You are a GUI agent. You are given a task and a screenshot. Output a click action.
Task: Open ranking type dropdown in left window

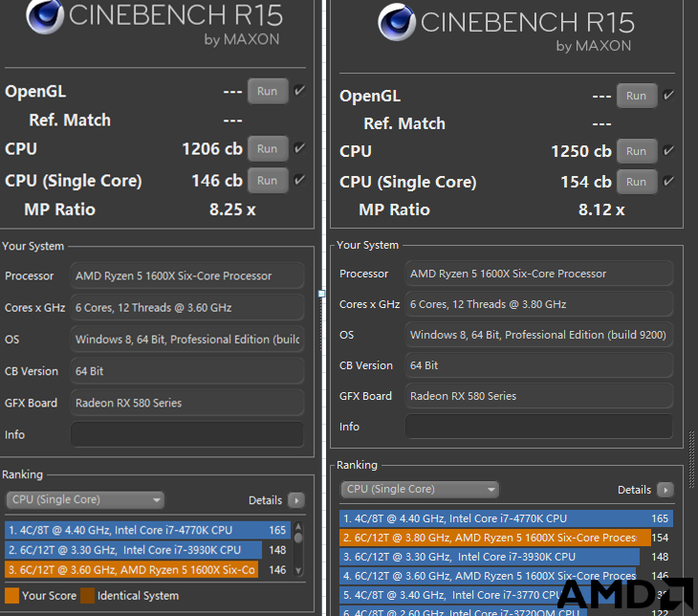click(x=85, y=499)
